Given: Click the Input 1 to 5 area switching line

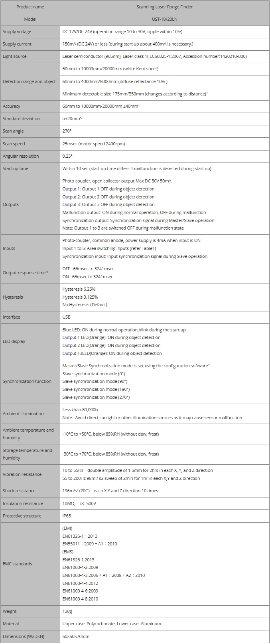Looking at the screenshot, I should click(x=109, y=248).
